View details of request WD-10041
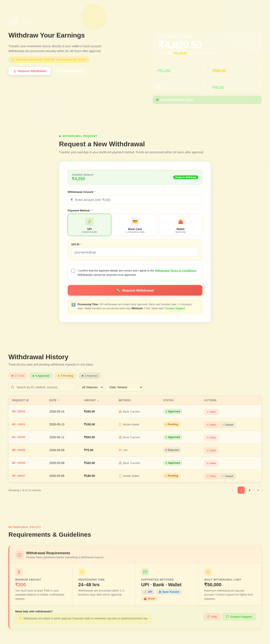Image resolution: width=270 pixels, height=644 pixels. click(x=211, y=425)
